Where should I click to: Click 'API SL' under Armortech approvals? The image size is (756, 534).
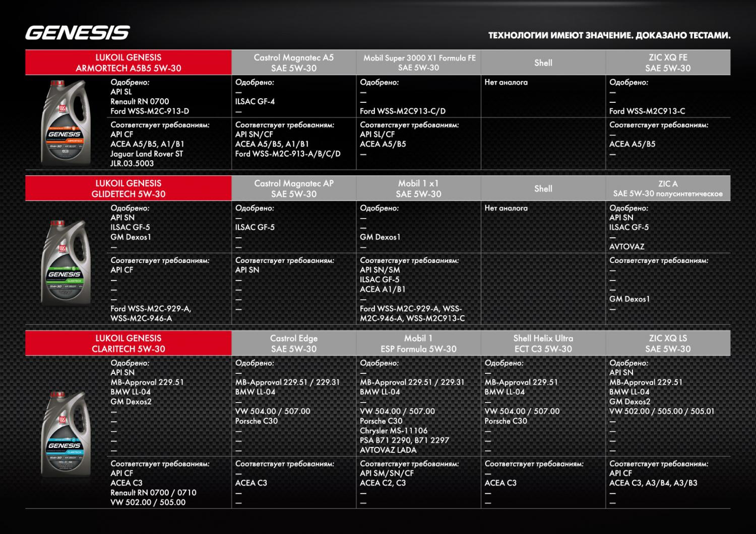pos(121,92)
